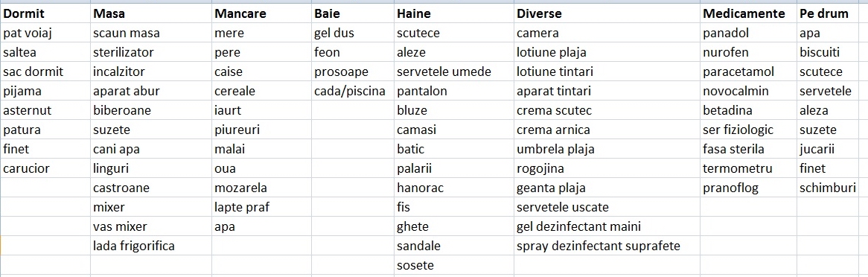Viewport: 868px width, 277px height.
Task: Select the Diverse header cell
Action: click(x=607, y=13)
